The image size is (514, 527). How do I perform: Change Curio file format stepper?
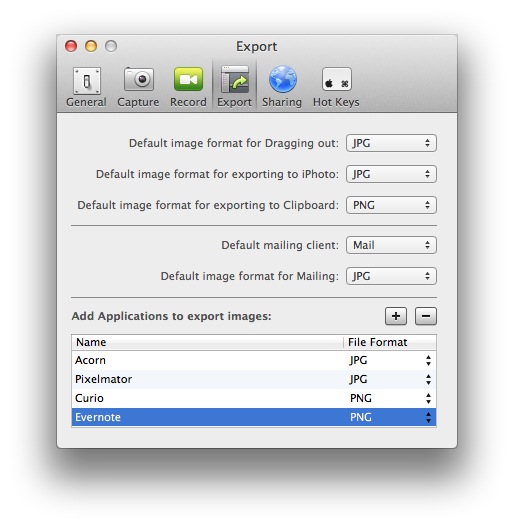point(428,398)
